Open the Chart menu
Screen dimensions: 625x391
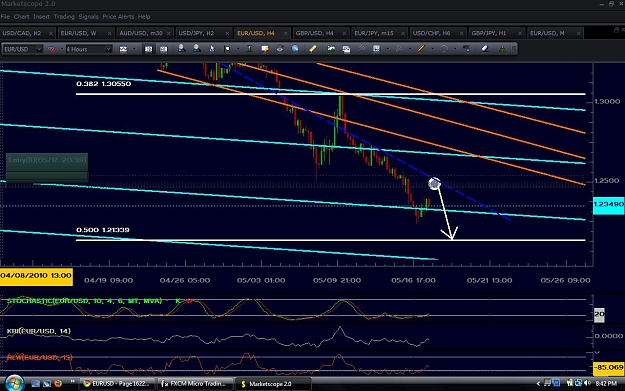(22, 17)
